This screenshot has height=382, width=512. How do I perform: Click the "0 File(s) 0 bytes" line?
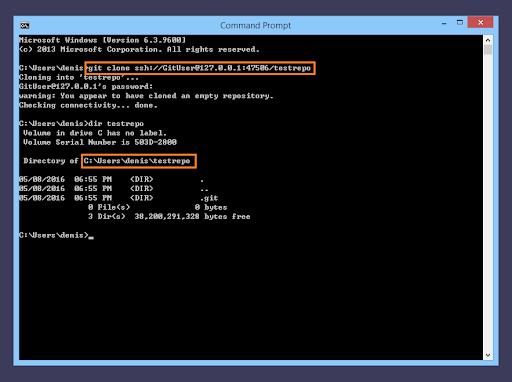[x=157, y=207]
